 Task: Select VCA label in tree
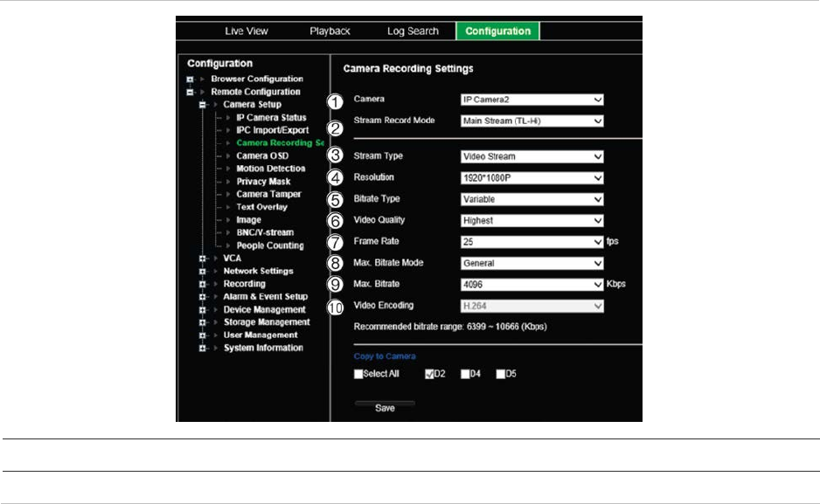233,258
